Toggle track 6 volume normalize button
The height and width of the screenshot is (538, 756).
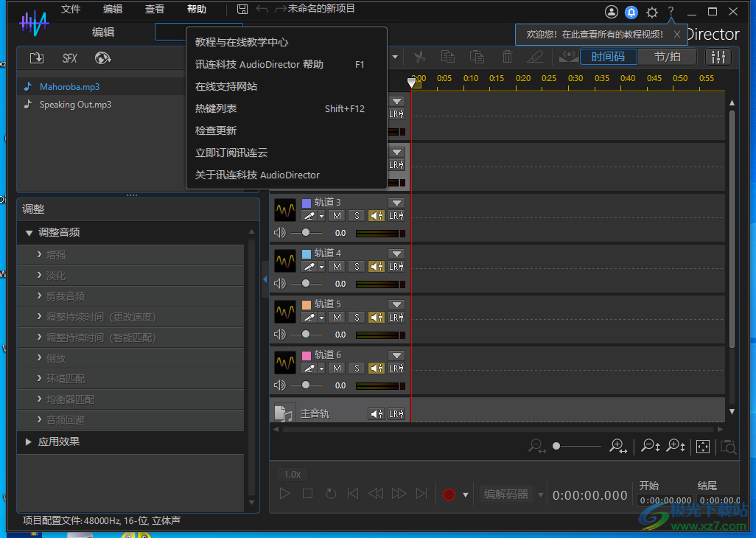(377, 368)
